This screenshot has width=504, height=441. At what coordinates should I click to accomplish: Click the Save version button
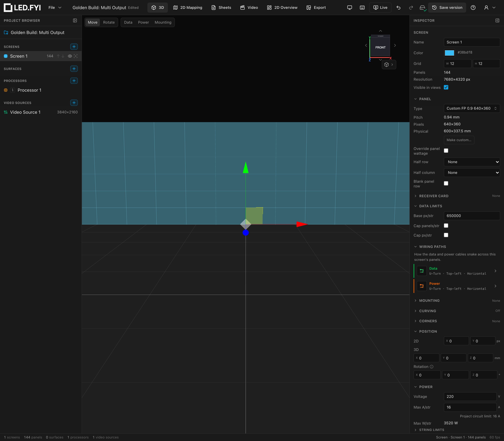click(447, 8)
